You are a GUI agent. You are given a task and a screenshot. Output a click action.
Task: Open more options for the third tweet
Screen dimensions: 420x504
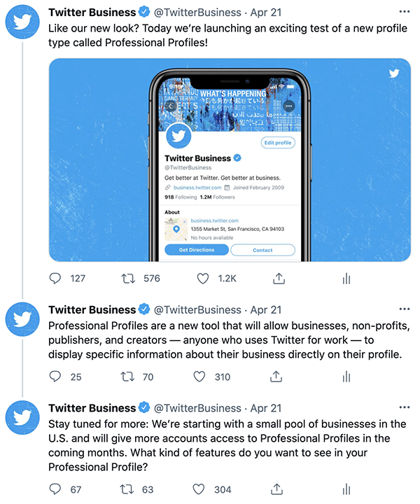pyautogui.click(x=405, y=407)
